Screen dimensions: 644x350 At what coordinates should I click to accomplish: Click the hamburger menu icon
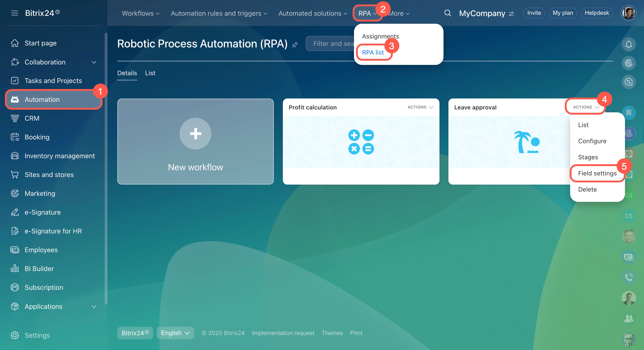point(15,13)
